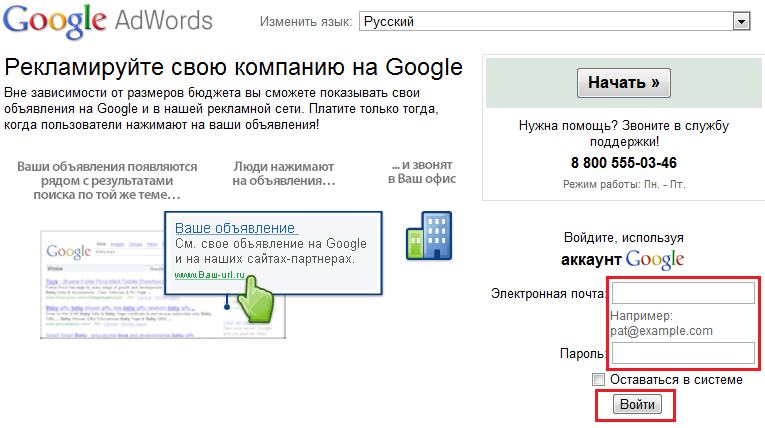This screenshot has width=765, height=428.
Task: Click the text Режим работы: Пн. - Пт.
Action: coord(624,184)
